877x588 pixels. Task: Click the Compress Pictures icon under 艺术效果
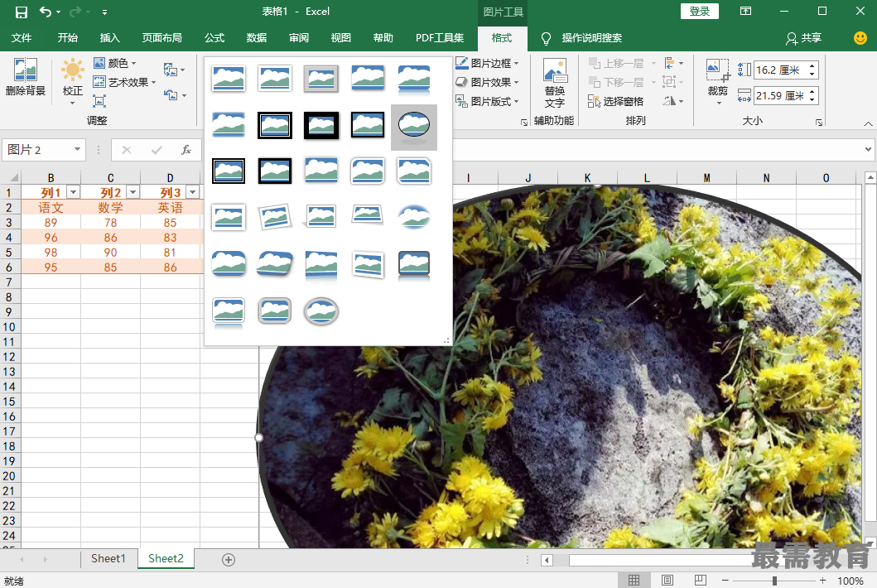pos(99,101)
